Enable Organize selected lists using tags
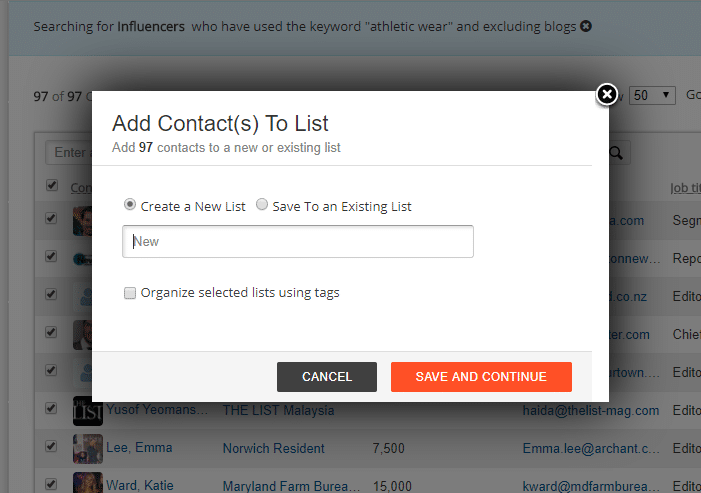701x493 pixels. coord(130,293)
